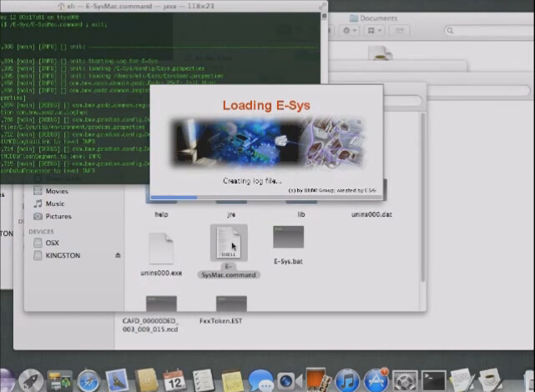This screenshot has height=392, width=535.
Task: Click Loading E-Sys splash image
Action: [267, 143]
